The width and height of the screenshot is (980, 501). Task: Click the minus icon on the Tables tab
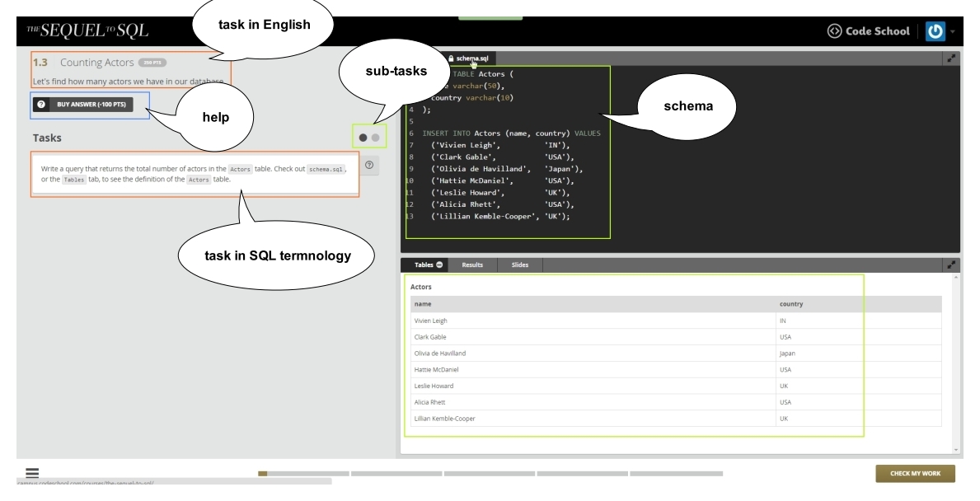(x=439, y=265)
